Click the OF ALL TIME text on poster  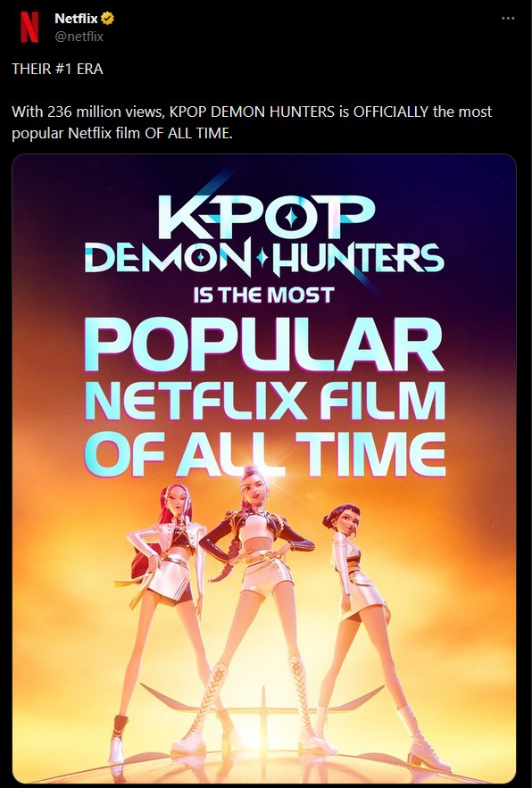[x=264, y=454]
